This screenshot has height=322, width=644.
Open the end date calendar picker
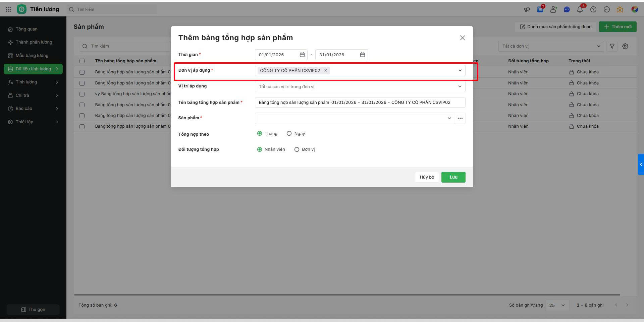[x=362, y=55]
